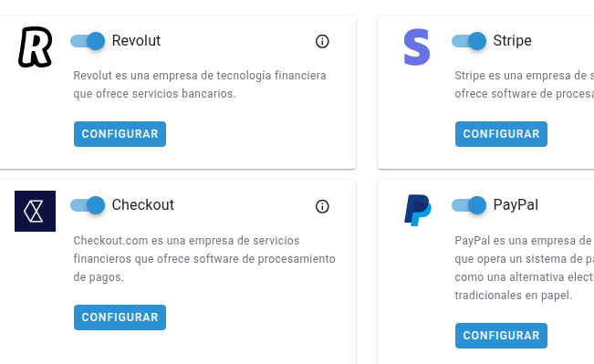Click the Revolut title label
The height and width of the screenshot is (364, 594).
tap(136, 40)
